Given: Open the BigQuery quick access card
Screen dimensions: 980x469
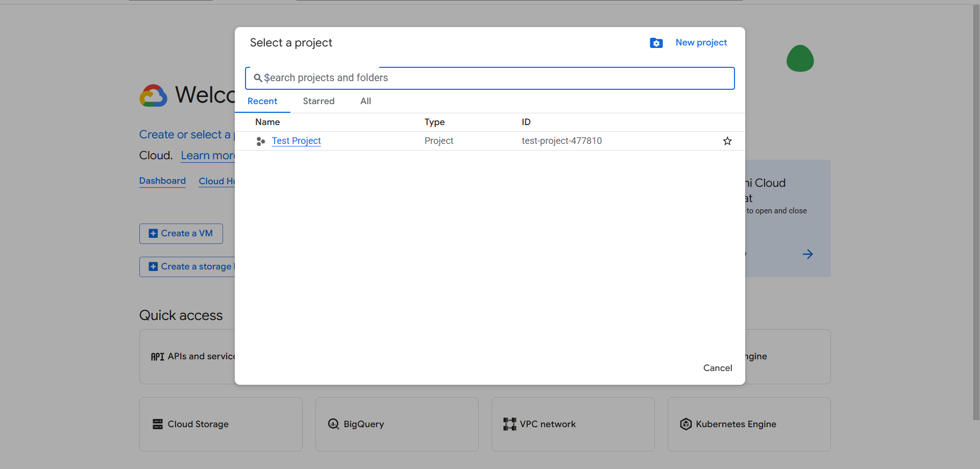Looking at the screenshot, I should click(x=397, y=425).
